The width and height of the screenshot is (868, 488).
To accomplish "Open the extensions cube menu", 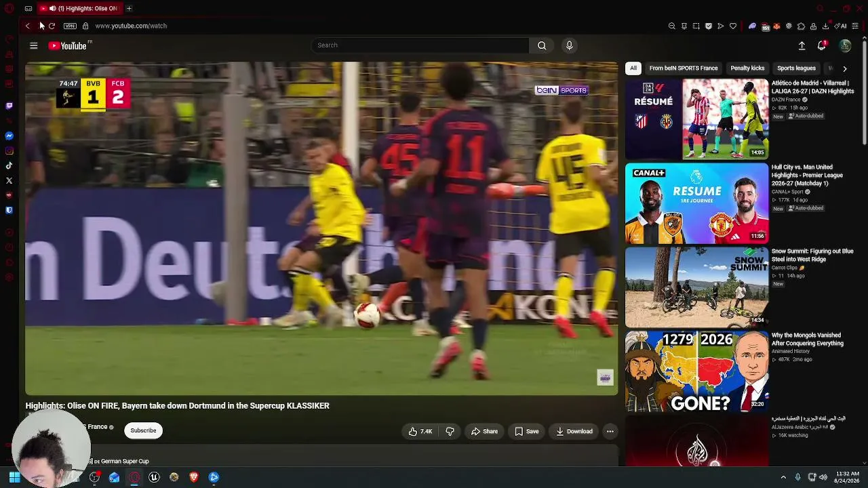I will tap(801, 26).
